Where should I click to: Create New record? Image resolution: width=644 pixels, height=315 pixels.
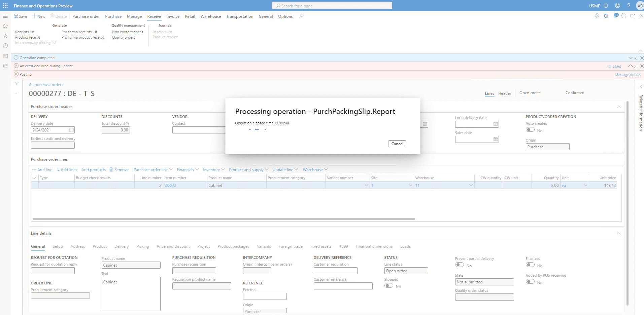[x=39, y=16]
